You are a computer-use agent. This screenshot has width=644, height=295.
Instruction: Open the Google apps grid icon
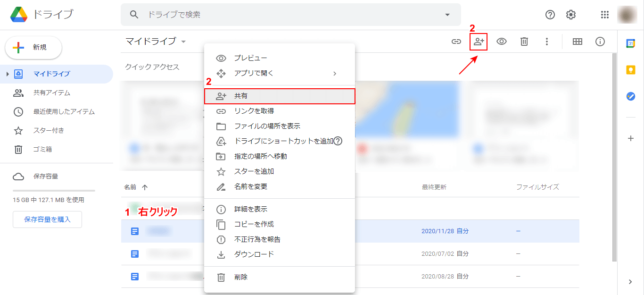[x=605, y=15]
